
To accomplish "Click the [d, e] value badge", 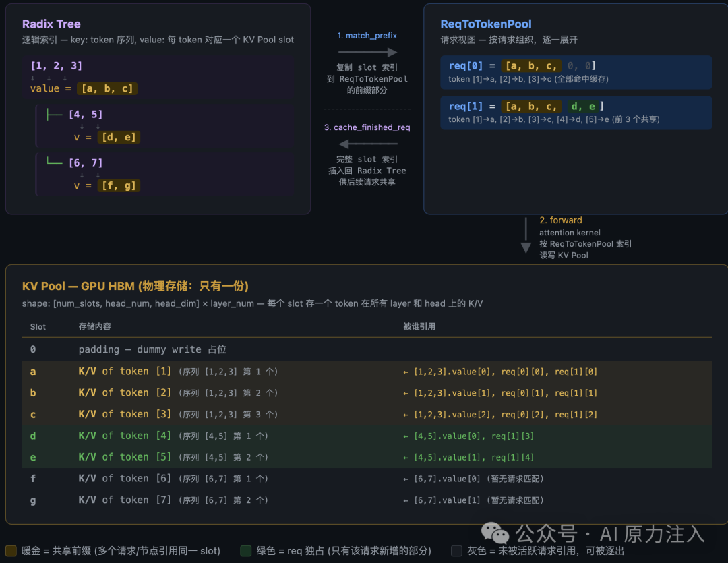I will tap(119, 137).
